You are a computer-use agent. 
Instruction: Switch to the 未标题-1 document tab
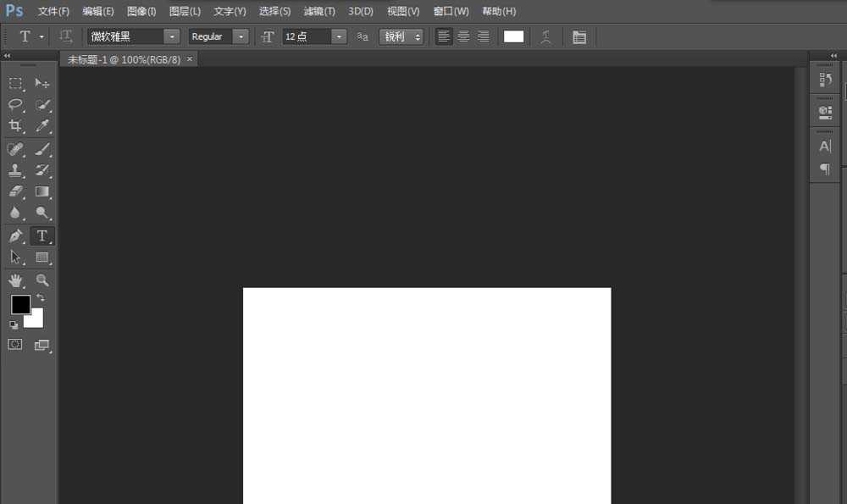124,59
